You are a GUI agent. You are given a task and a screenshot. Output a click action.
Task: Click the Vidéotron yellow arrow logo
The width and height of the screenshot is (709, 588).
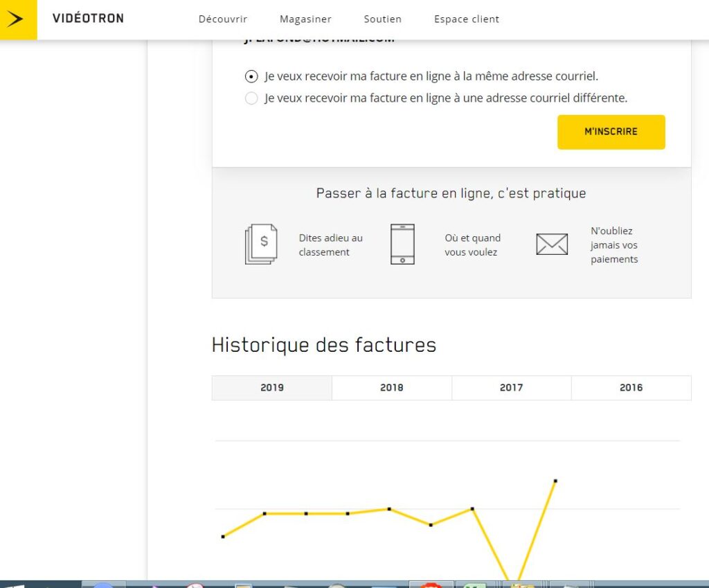tap(18, 19)
